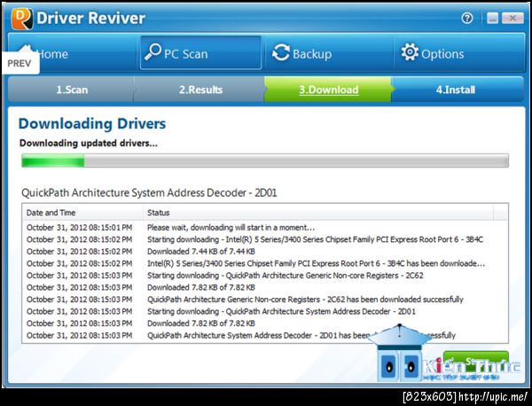Select row 'Intel(R) 5 Series/3400 ... 3B4C has been downloade...'
The image size is (532, 406).
coord(265,263)
